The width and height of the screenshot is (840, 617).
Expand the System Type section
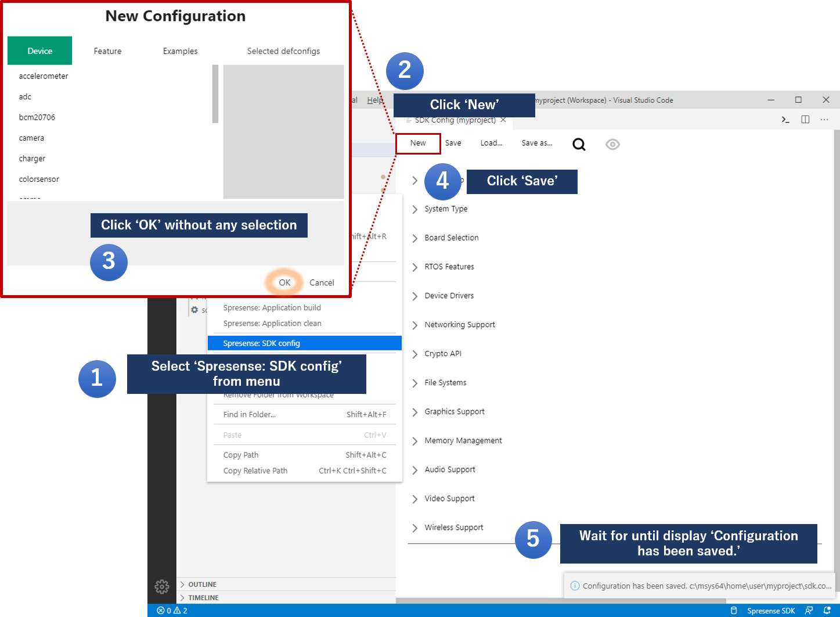(x=445, y=209)
